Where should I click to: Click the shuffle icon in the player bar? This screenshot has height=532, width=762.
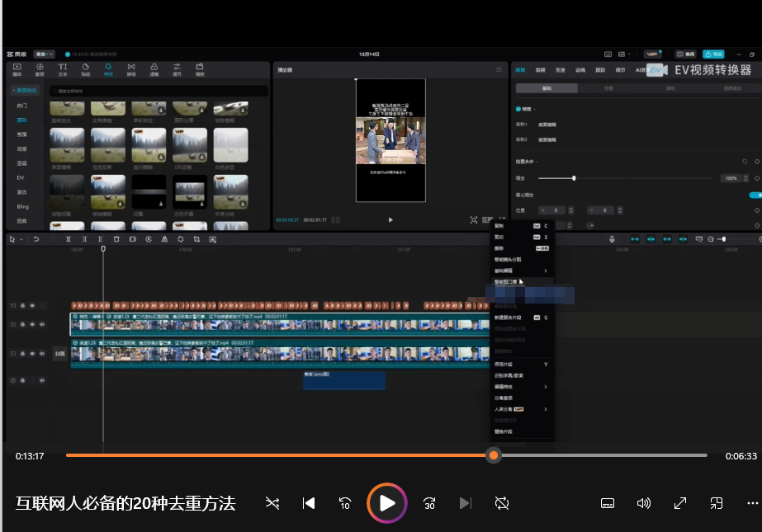coord(272,503)
